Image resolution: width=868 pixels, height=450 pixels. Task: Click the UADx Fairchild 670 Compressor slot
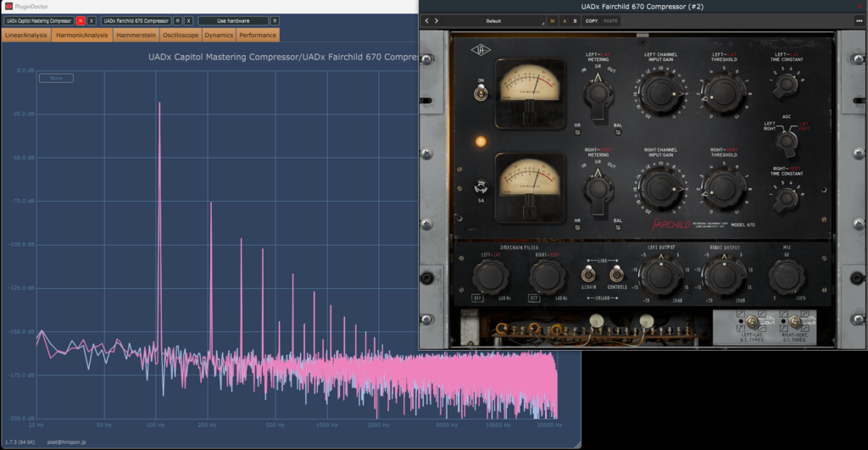(x=136, y=20)
